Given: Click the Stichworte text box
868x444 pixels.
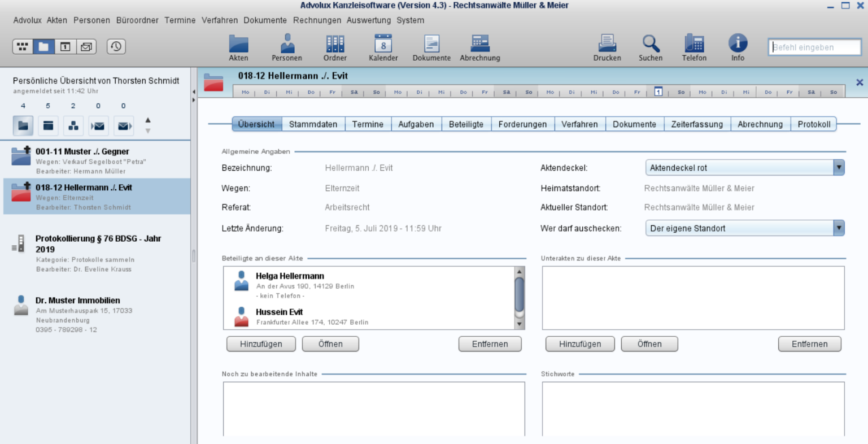Looking at the screenshot, I should tap(693, 409).
